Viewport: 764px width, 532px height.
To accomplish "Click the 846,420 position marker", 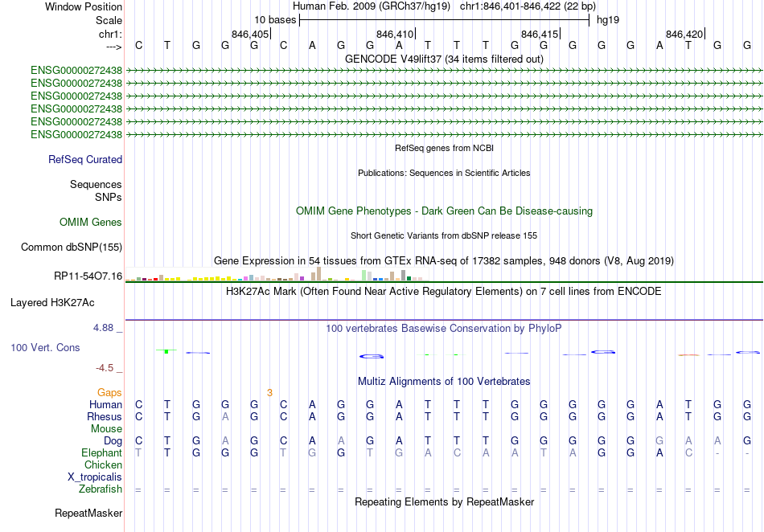I will [x=684, y=34].
